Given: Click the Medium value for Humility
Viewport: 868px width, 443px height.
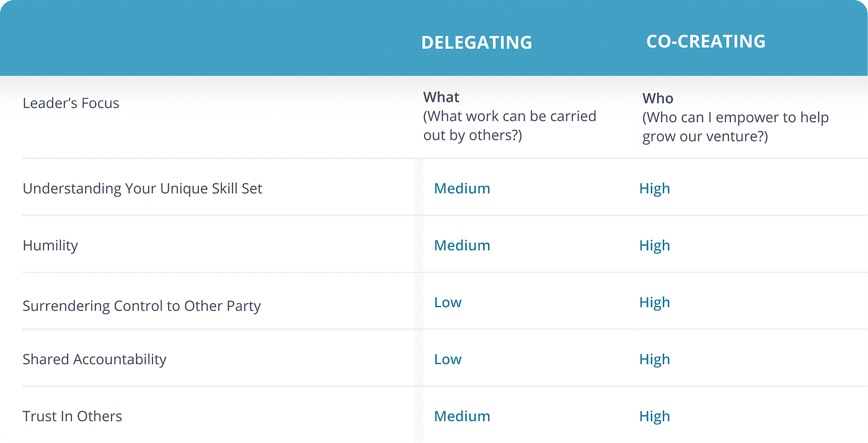Looking at the screenshot, I should point(462,245).
